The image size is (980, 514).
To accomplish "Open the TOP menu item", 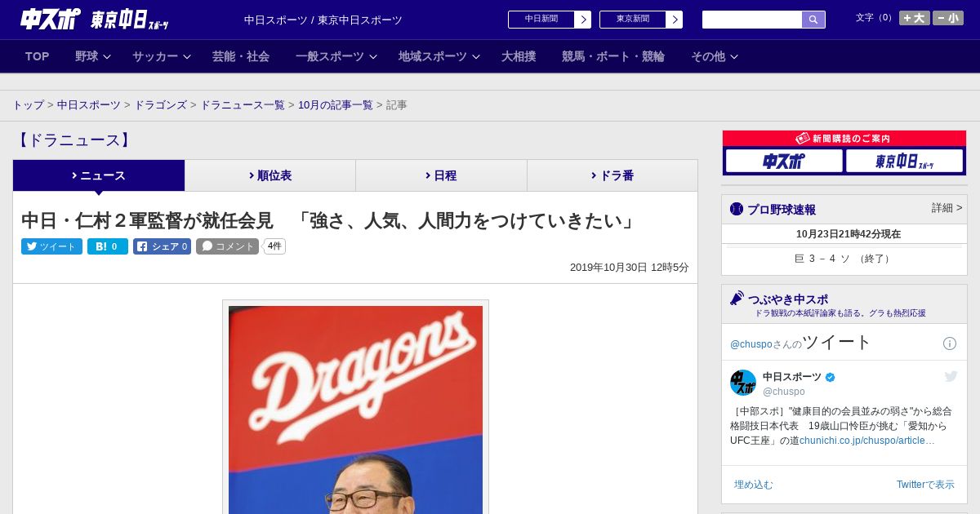I will click(38, 56).
